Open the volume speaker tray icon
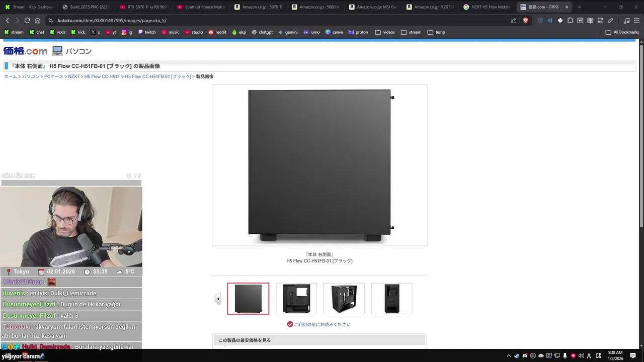Screen dimensions: 644x362 pyautogui.click(x=581, y=355)
